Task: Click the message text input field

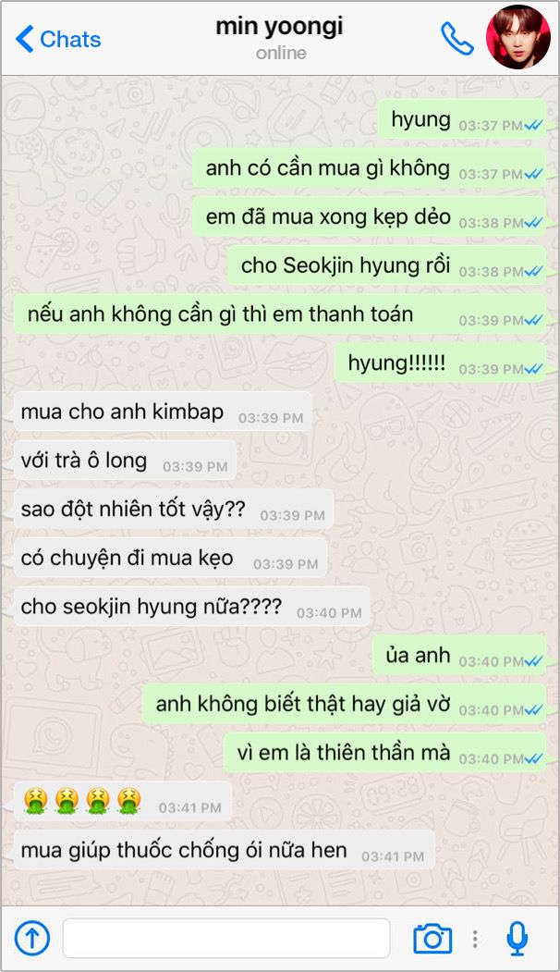Action: coord(226,939)
